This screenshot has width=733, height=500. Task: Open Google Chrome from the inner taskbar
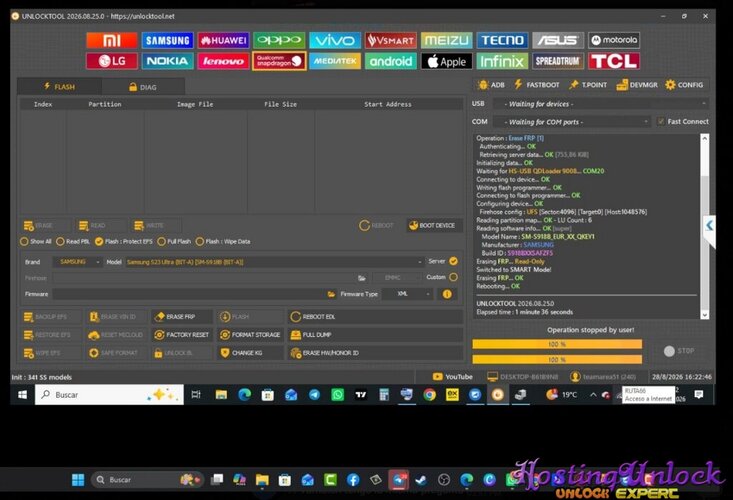coord(430,395)
